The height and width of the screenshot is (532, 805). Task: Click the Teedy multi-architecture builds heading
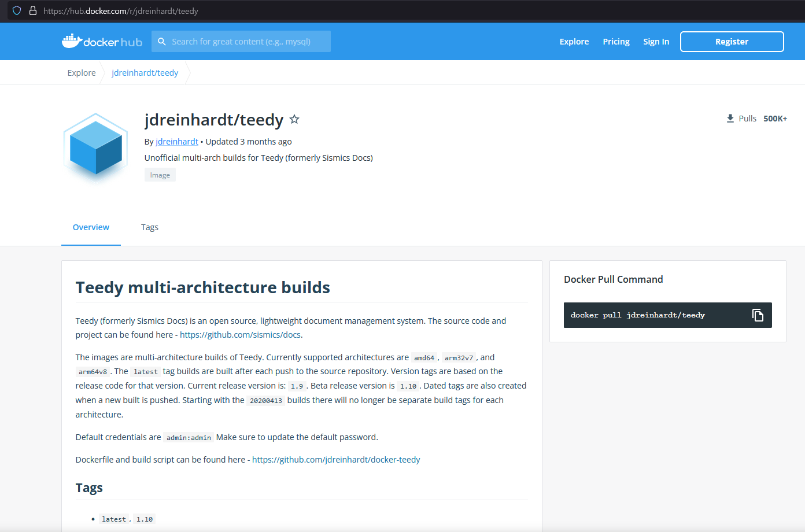203,287
